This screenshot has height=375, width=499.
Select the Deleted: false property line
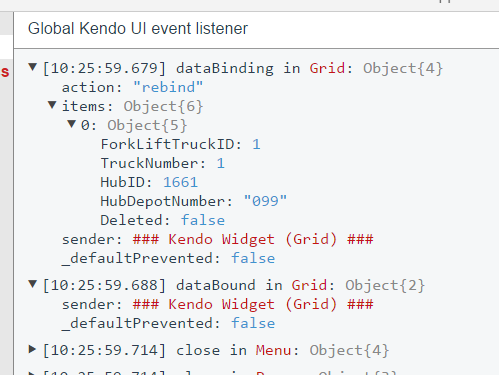163,220
